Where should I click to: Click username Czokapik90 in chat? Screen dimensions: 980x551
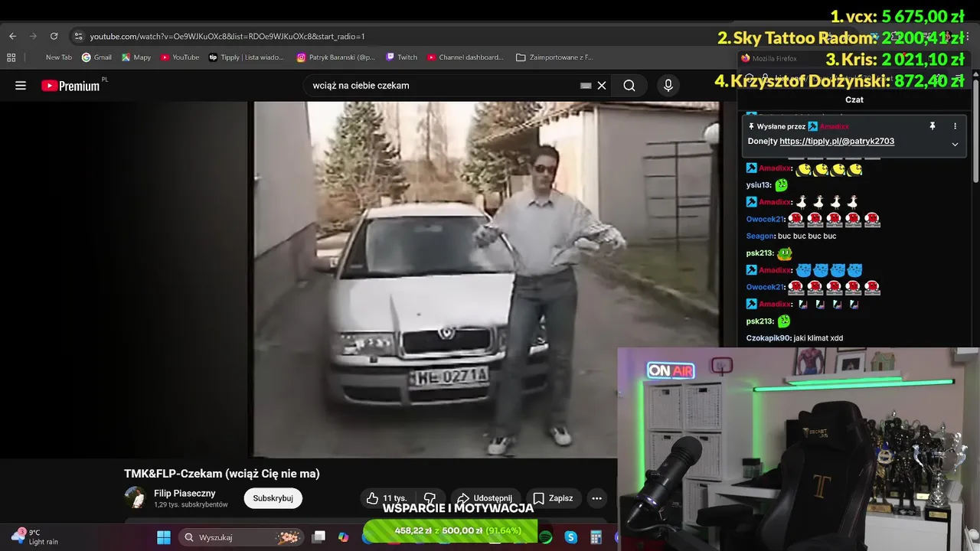click(x=768, y=338)
